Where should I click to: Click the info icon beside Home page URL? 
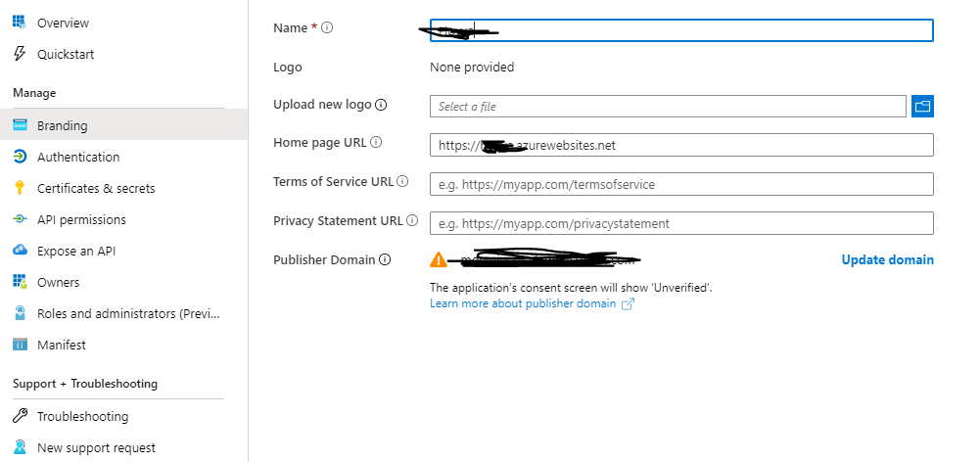[x=376, y=142]
